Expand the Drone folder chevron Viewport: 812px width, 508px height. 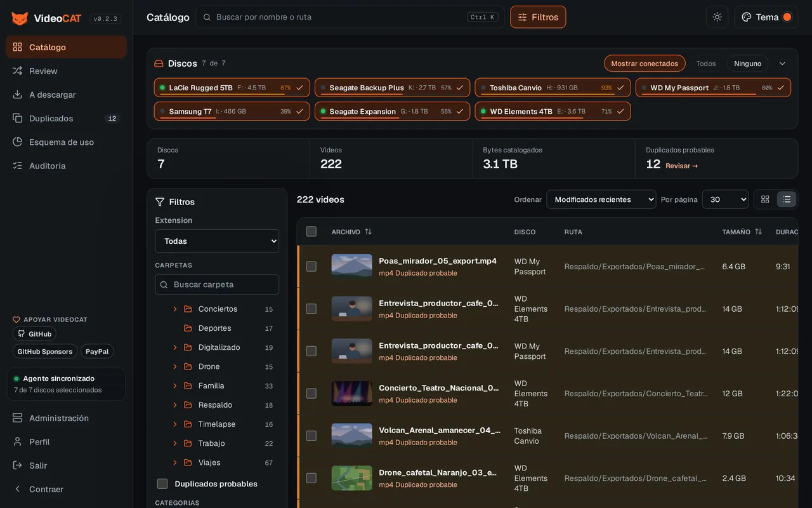click(x=175, y=366)
